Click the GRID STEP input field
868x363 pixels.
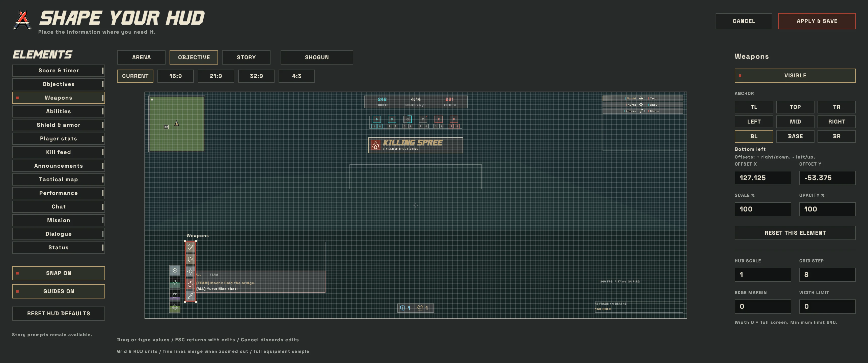pos(827,275)
